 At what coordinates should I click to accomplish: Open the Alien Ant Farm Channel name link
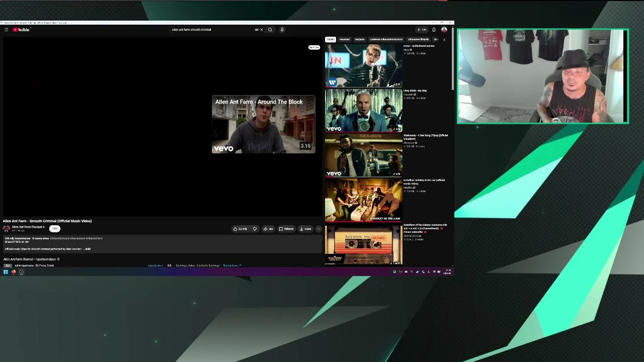tap(27, 227)
